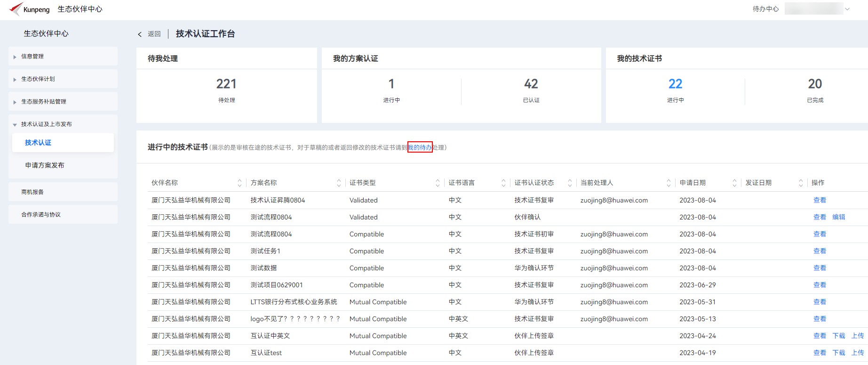868x365 pixels.
Task: Click 查看 for 测试项目0629001 row
Action: [820, 285]
